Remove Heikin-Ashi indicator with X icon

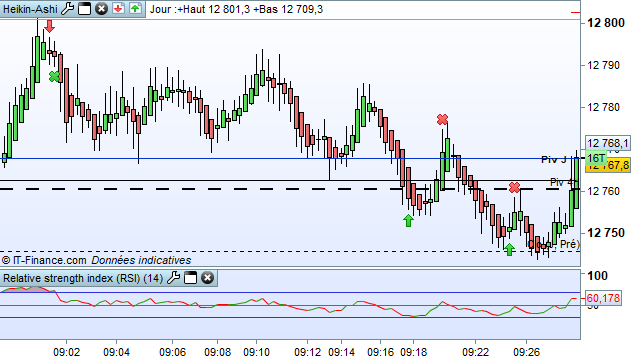tap(101, 8)
